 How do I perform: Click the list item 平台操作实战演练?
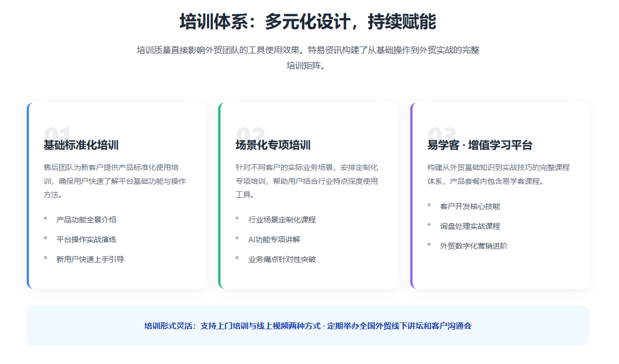pos(86,239)
